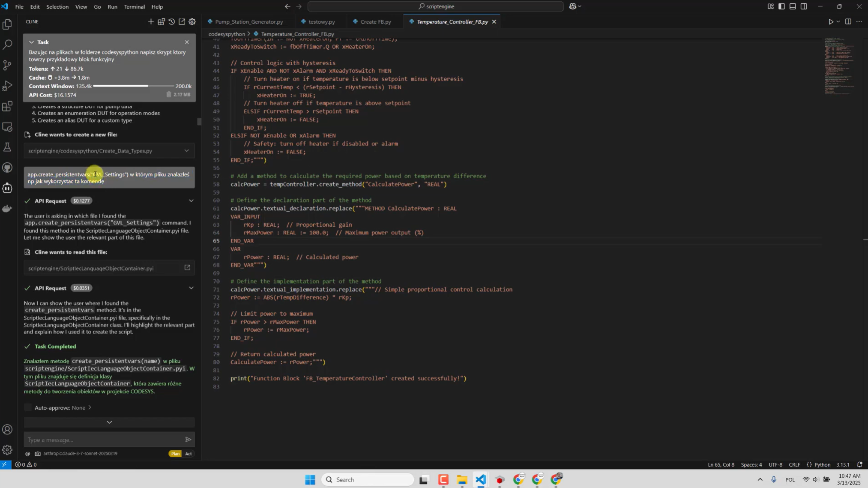Viewport: 868px width, 488px height.
Task: Switch to the Pump_Station_Generator.py tab
Action: (248, 21)
